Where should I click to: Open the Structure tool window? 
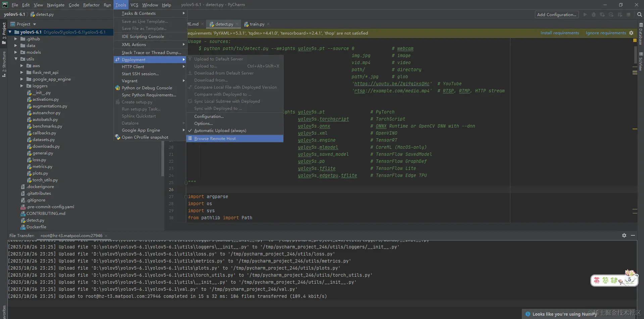[4, 64]
